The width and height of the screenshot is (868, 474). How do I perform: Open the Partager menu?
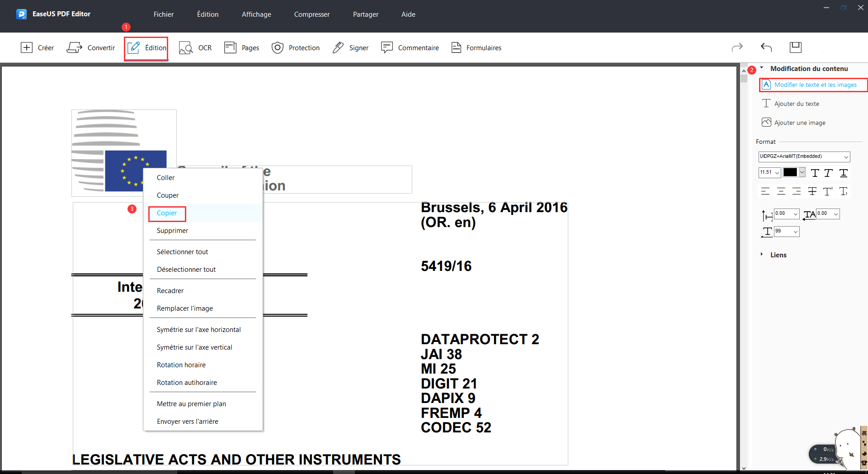(365, 14)
